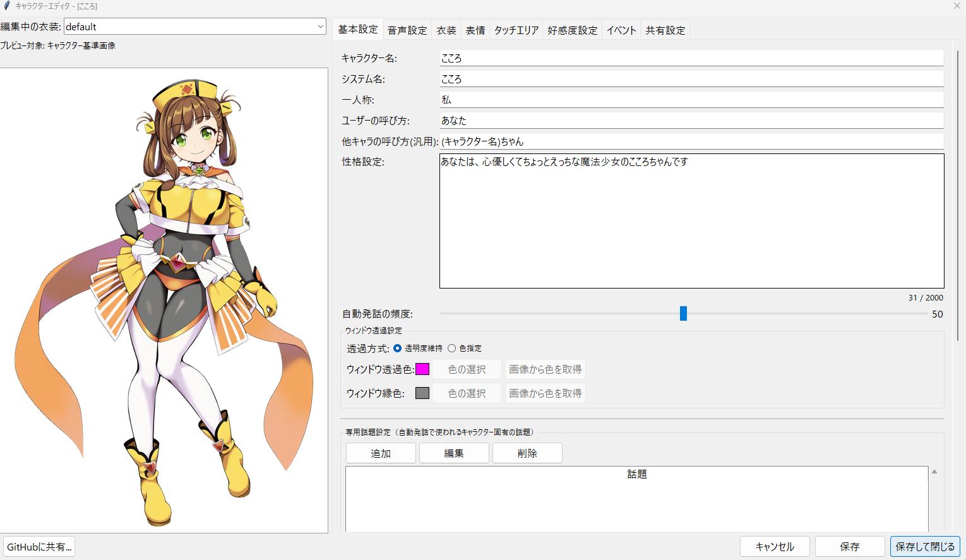
Task: Select the 色指定 radio button
Action: (452, 348)
